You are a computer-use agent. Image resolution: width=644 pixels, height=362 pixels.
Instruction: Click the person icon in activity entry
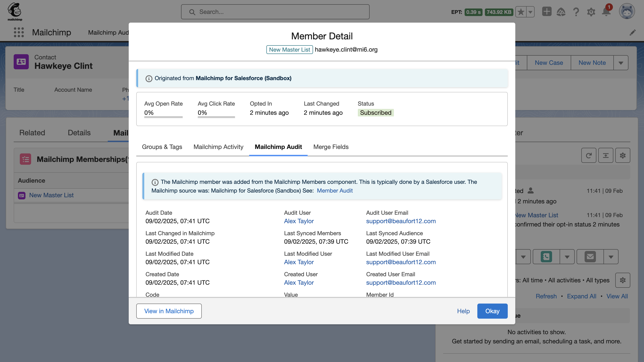(x=531, y=191)
